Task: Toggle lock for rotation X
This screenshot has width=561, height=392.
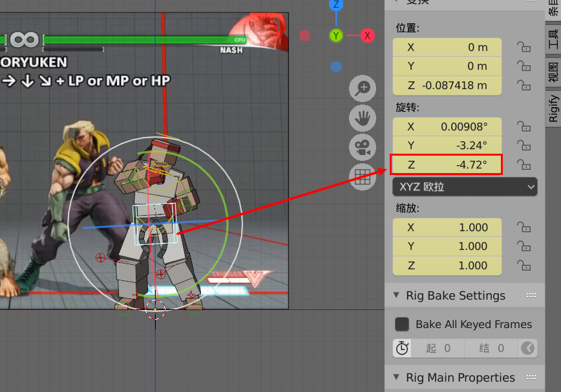Action: click(524, 127)
